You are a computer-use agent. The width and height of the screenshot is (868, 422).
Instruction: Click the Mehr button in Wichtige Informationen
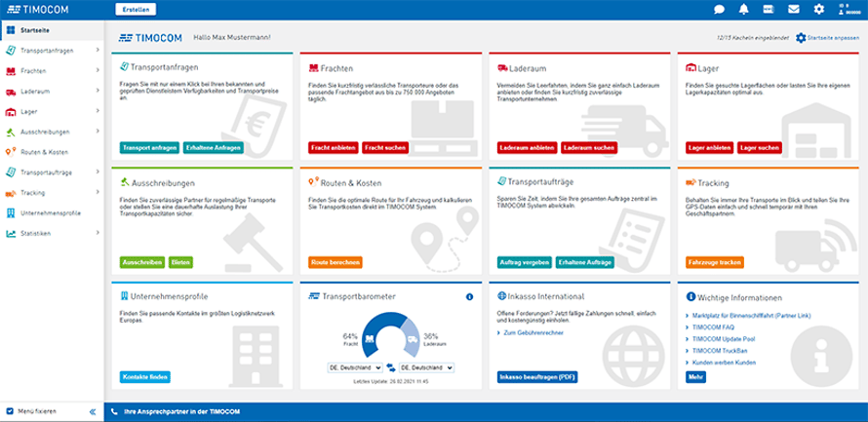695,377
